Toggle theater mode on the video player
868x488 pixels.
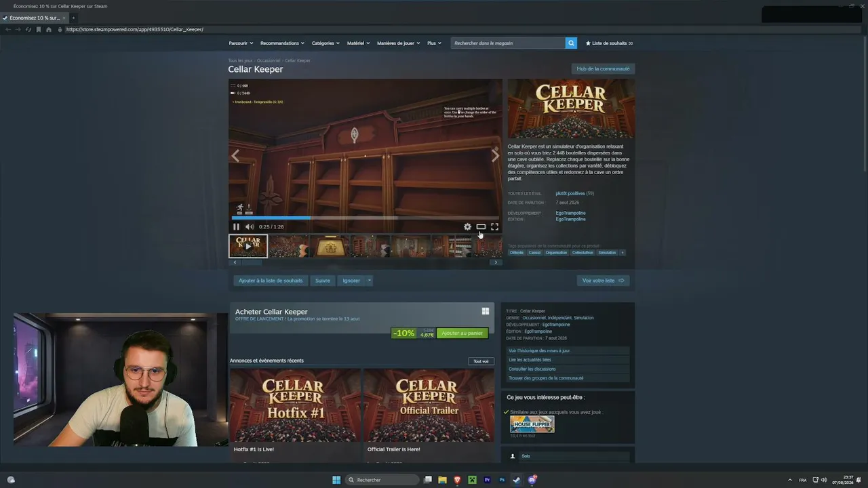coord(481,227)
